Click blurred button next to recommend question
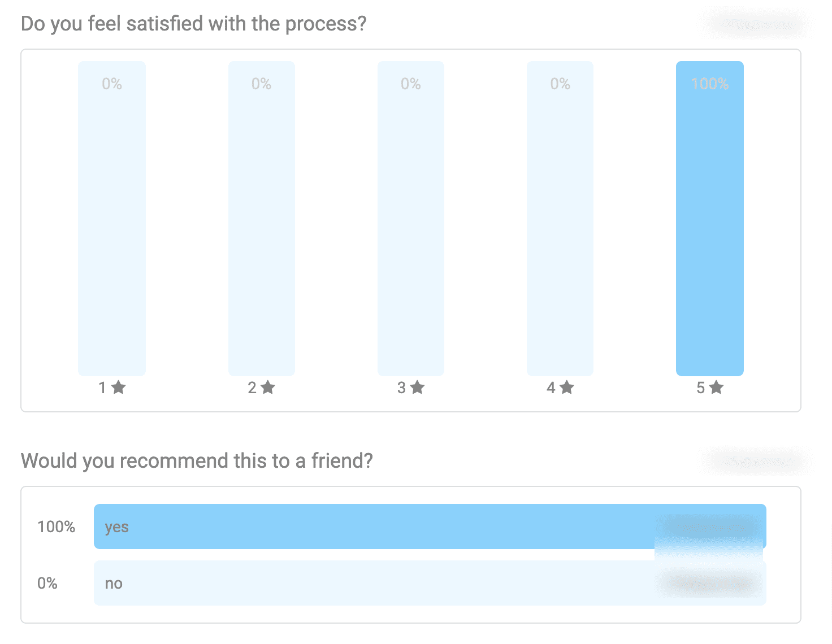 (756, 462)
